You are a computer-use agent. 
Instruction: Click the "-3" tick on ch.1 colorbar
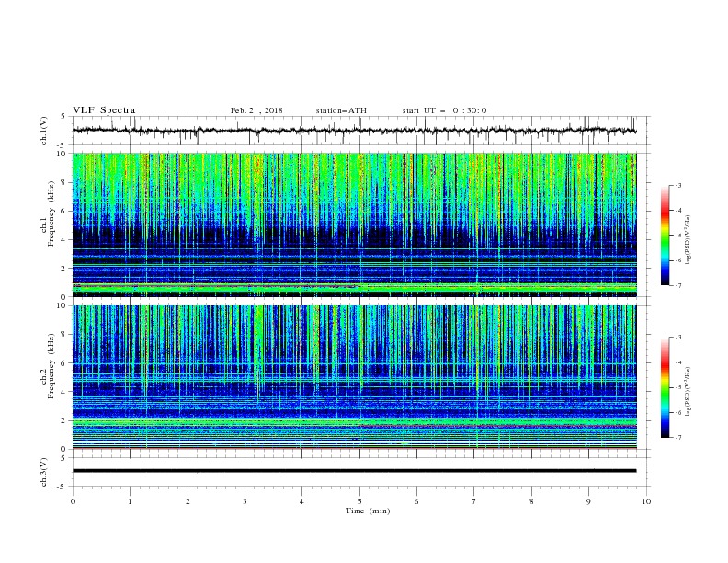click(x=678, y=185)
